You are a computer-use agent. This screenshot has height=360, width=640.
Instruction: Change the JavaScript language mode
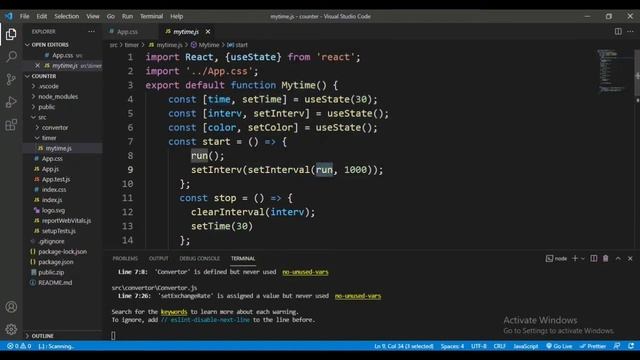click(525, 346)
